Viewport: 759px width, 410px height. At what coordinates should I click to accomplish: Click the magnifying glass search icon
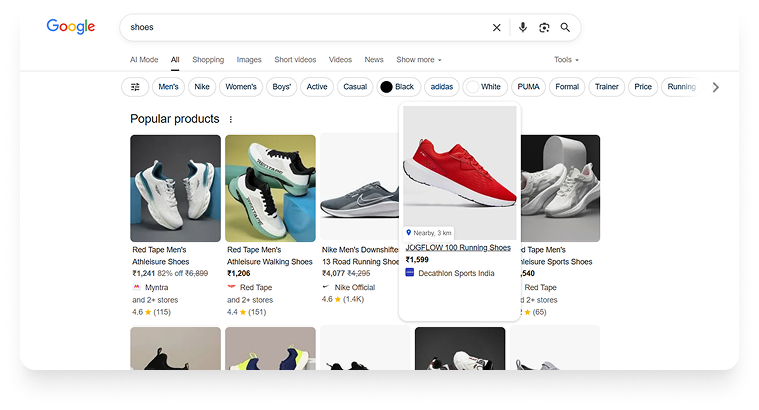(x=565, y=27)
